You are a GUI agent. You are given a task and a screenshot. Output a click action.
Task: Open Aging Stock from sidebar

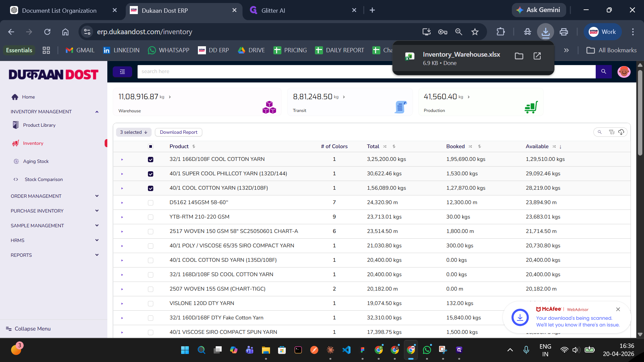[36, 161]
